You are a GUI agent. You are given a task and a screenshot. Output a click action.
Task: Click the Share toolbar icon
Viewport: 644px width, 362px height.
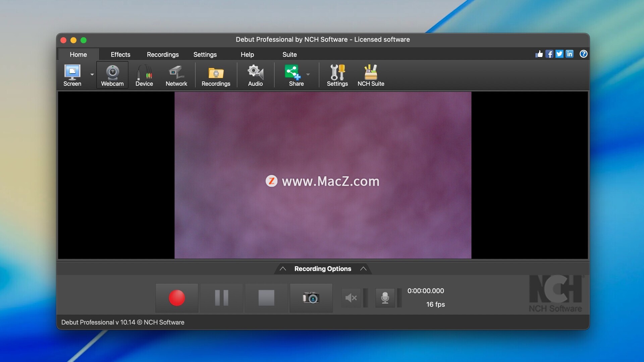click(296, 75)
